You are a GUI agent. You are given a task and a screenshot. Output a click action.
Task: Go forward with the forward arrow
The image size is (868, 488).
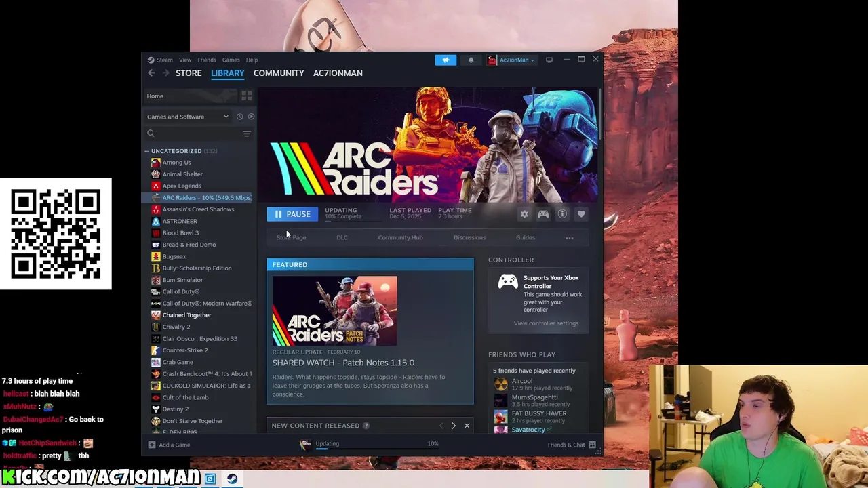[165, 73]
